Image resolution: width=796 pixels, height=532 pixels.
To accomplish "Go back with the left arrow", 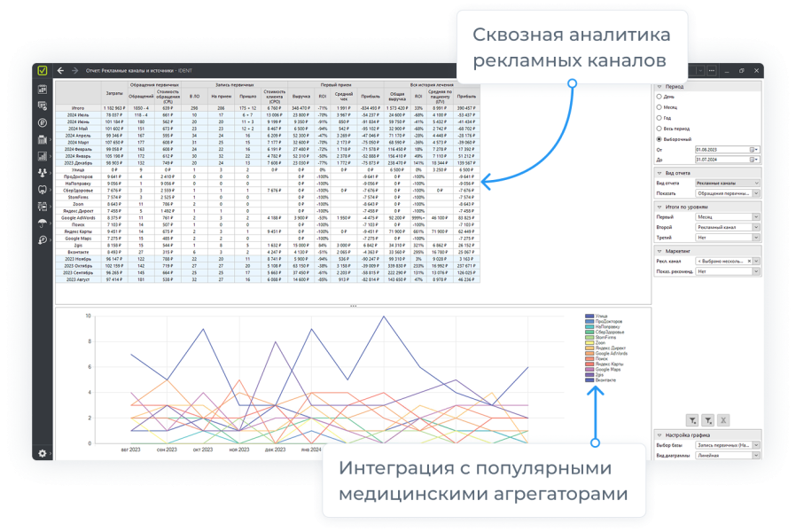I will pyautogui.click(x=60, y=71).
